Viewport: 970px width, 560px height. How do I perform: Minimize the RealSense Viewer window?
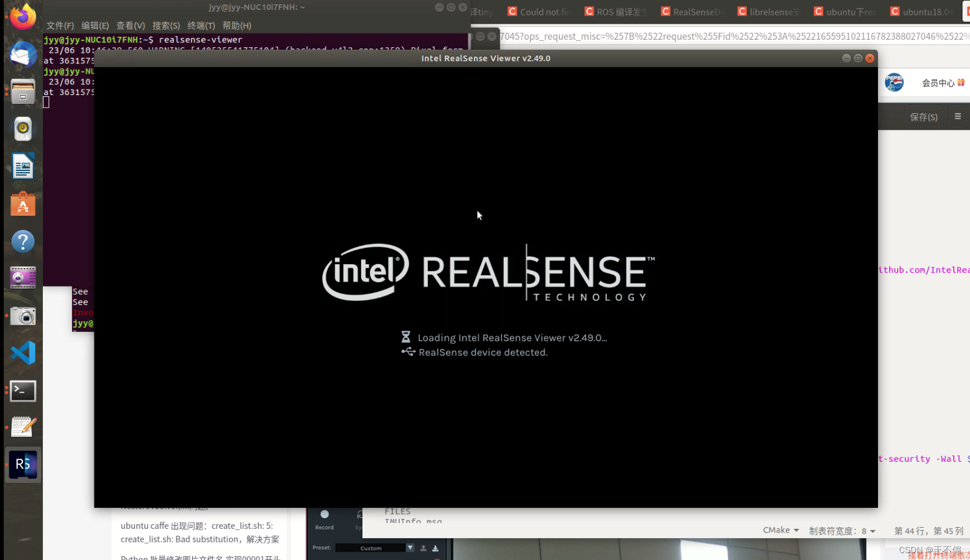click(x=846, y=58)
